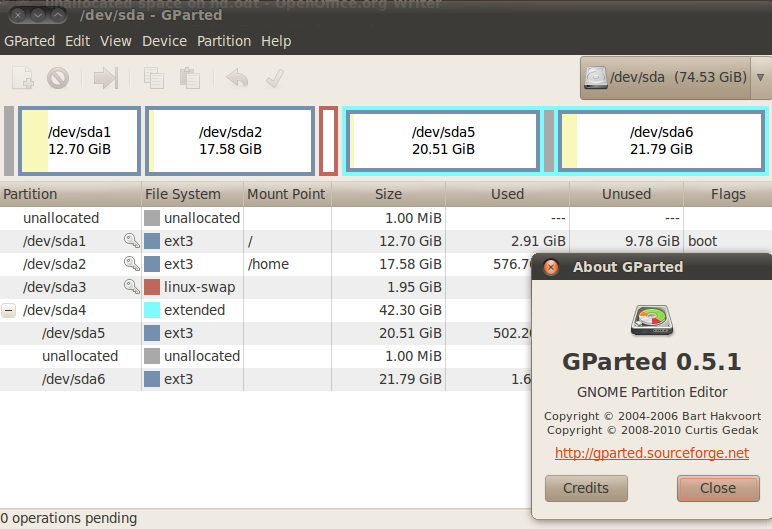The image size is (772, 529).
Task: Click the red linux-swap color swatch
Action: pyautogui.click(x=152, y=287)
